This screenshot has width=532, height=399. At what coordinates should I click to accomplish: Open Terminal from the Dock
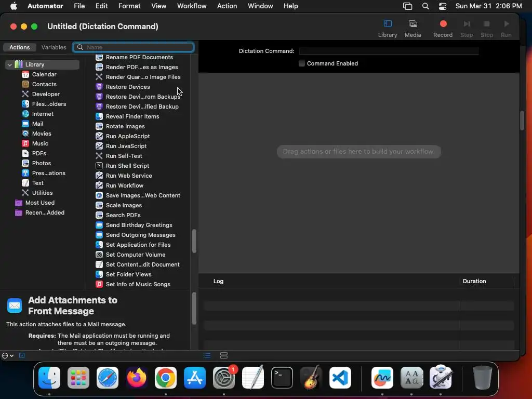[282, 378]
